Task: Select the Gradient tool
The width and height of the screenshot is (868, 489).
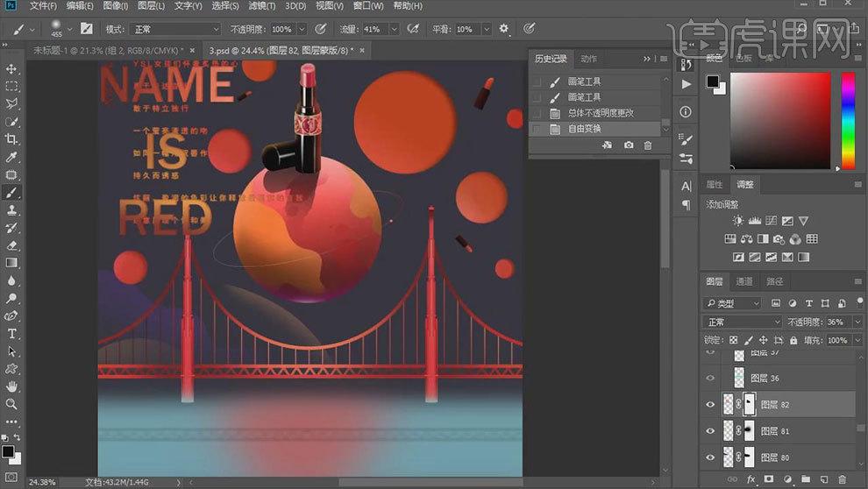Action: point(11,263)
